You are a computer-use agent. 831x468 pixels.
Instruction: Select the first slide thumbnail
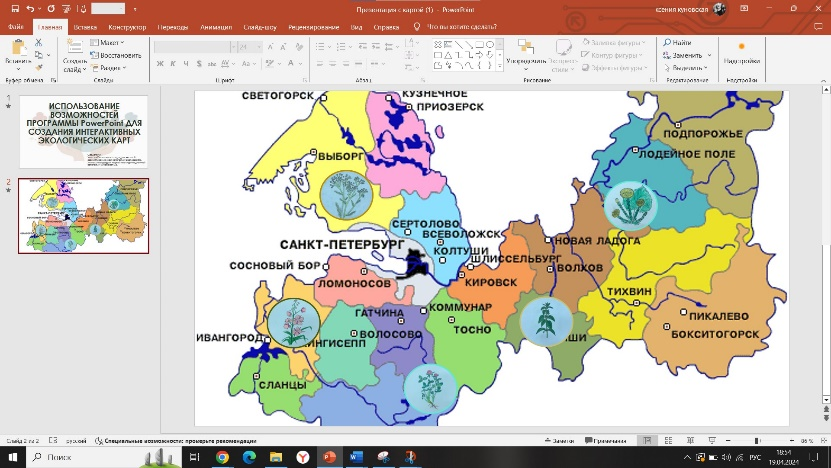[x=84, y=131]
